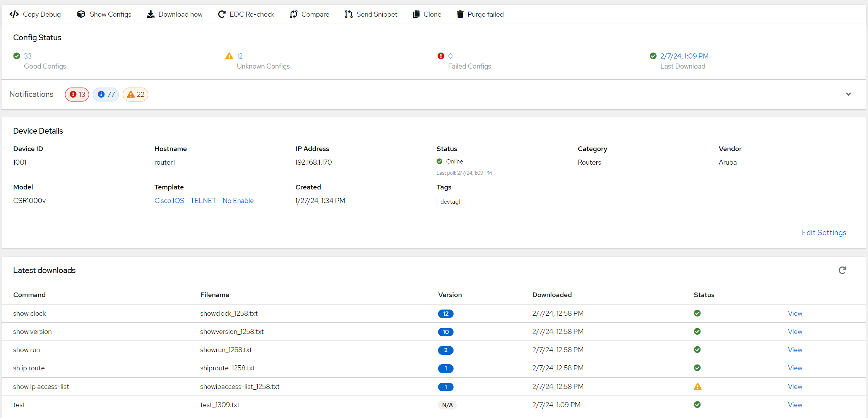Click the version 12 badge for show clock

446,314
